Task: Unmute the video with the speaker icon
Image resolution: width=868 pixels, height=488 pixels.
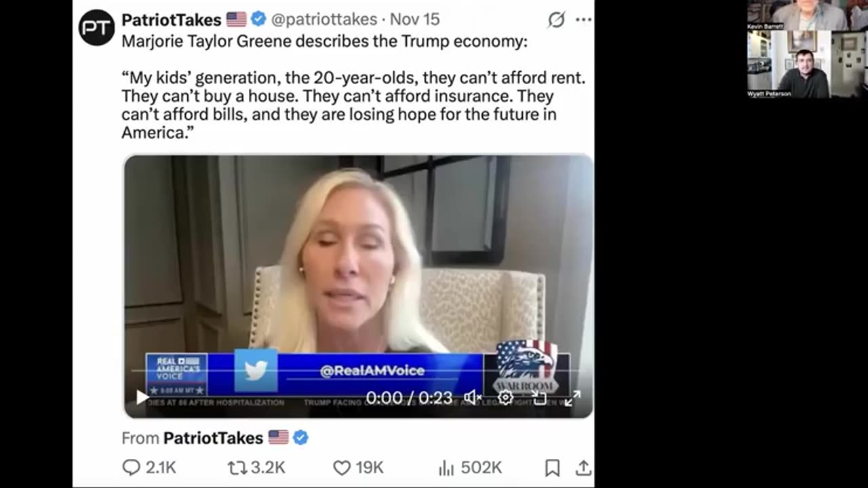Action: (x=473, y=397)
